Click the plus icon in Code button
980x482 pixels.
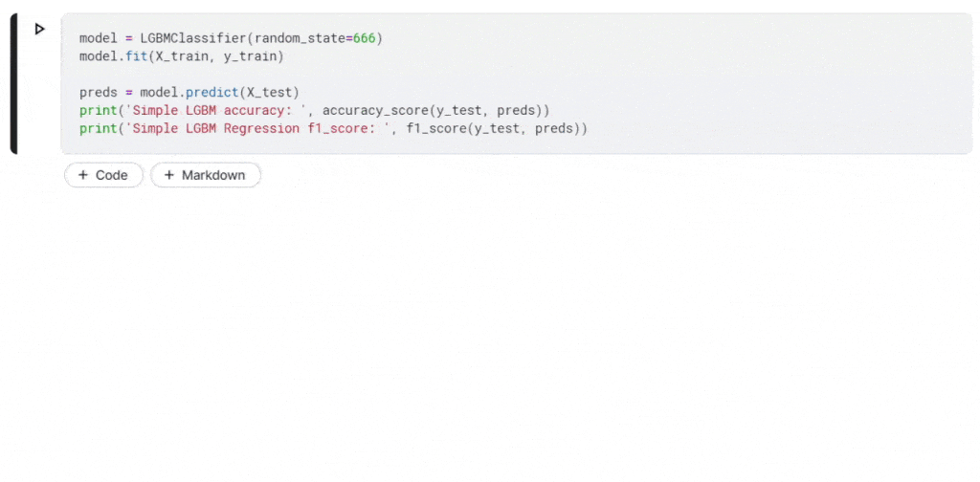[82, 175]
